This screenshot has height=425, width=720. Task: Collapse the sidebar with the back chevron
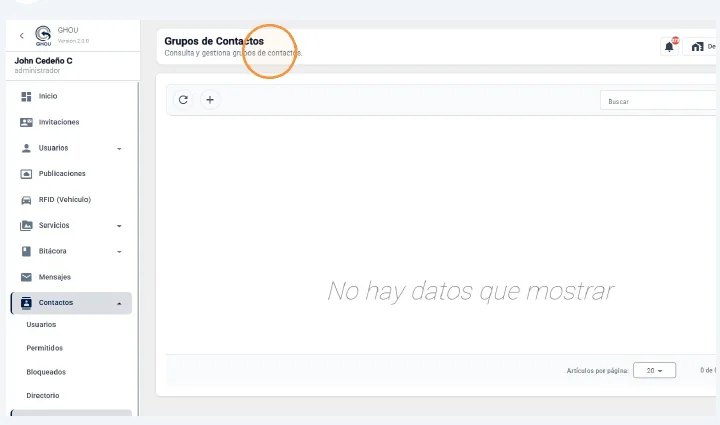click(22, 35)
